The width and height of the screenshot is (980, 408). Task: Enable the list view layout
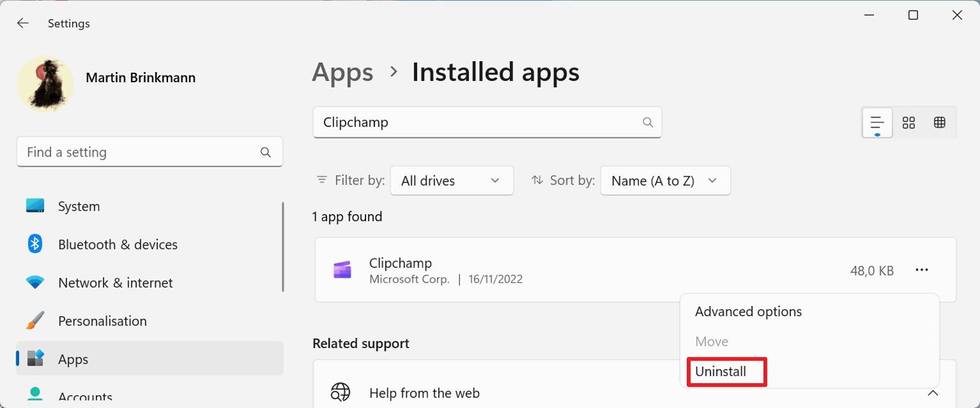(877, 122)
